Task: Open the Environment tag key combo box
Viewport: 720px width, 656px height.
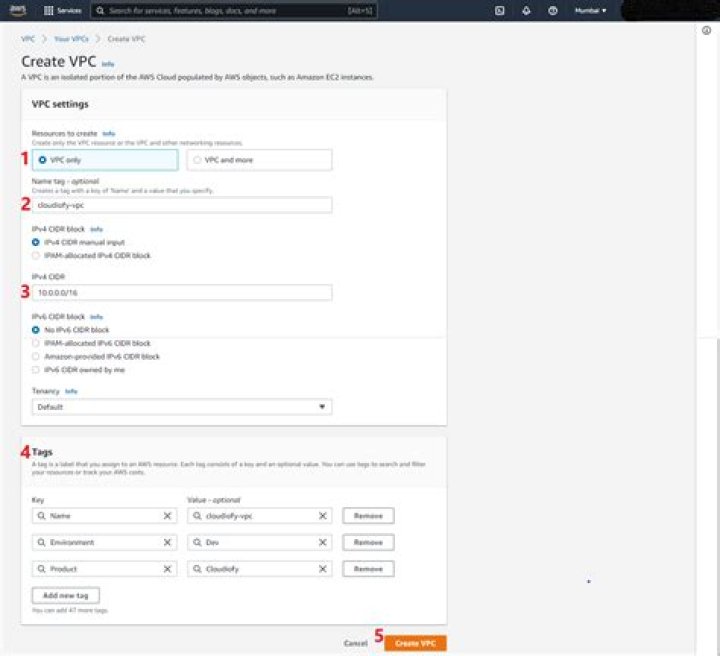Action: tap(98, 542)
